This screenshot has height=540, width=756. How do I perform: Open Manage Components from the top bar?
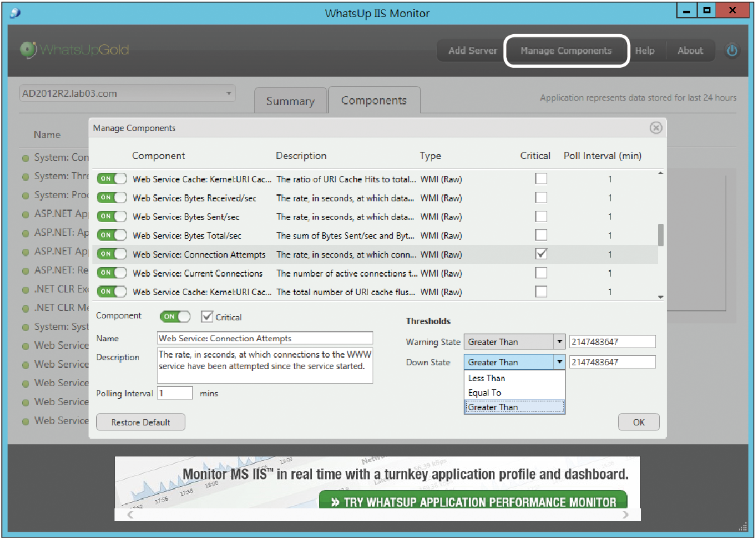[566, 50]
